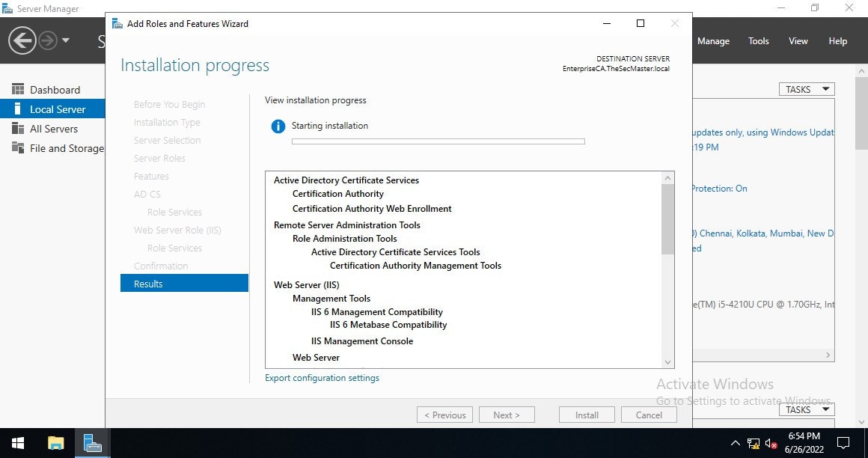Click Certification Authority Web Enrollment entry
Image resolution: width=868 pixels, height=458 pixels.
click(372, 209)
